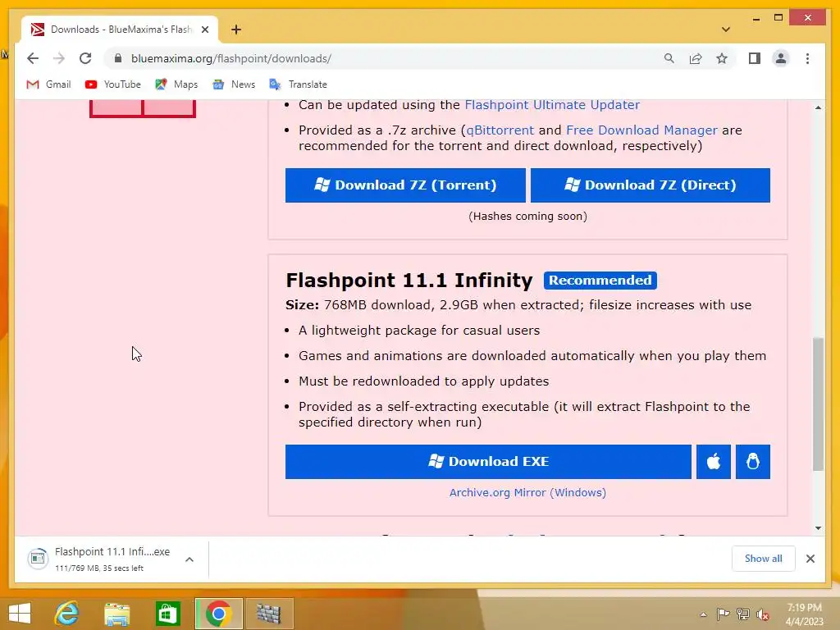The image size is (840, 630).
Task: Click page scrollbar down arrow
Action: click(x=818, y=528)
